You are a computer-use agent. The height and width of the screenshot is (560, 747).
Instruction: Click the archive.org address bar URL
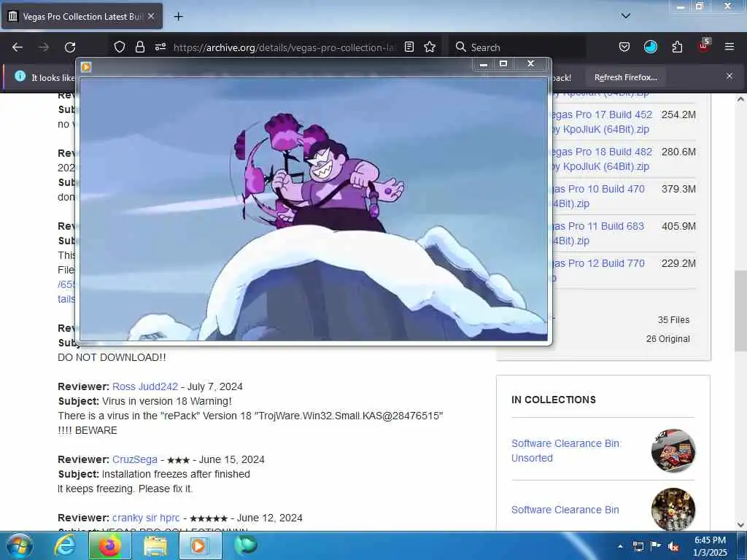click(285, 47)
